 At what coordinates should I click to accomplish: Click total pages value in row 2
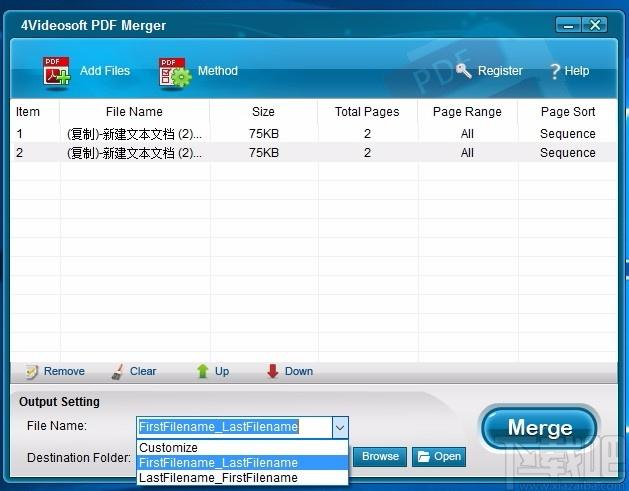point(367,153)
